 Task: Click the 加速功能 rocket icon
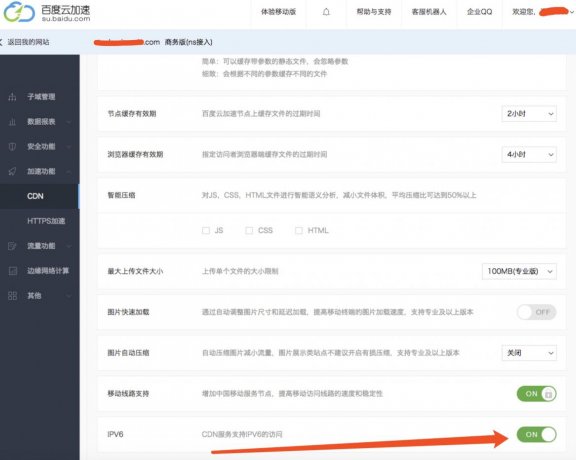12,172
